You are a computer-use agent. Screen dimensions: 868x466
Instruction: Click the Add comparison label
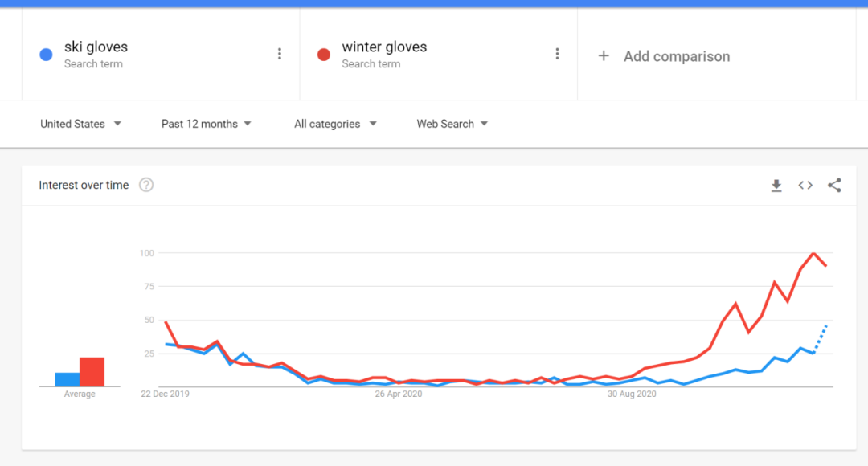pos(677,56)
